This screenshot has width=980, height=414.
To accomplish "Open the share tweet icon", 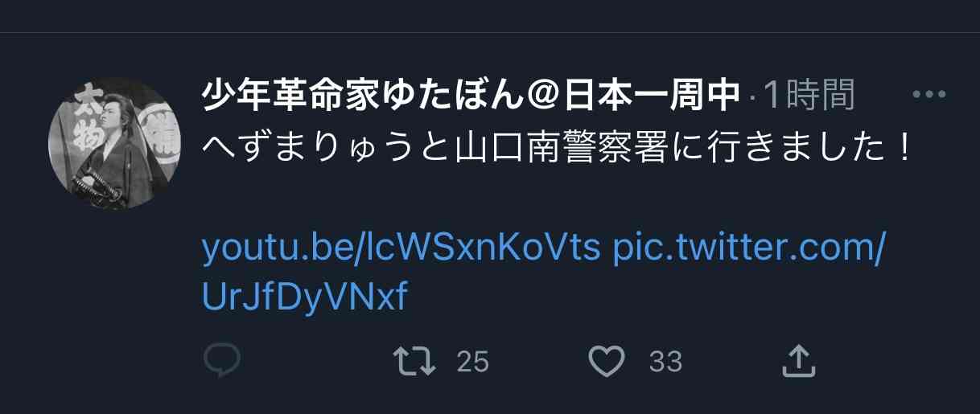I will tap(801, 362).
